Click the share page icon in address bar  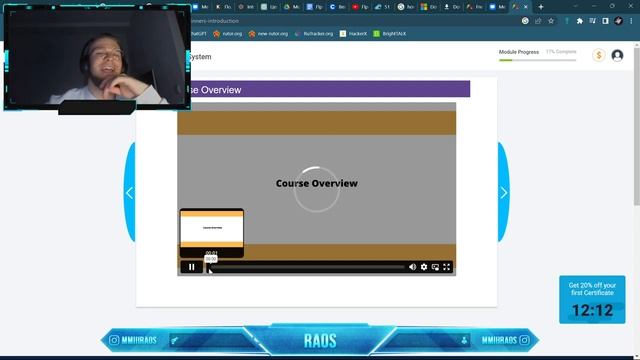click(x=538, y=21)
